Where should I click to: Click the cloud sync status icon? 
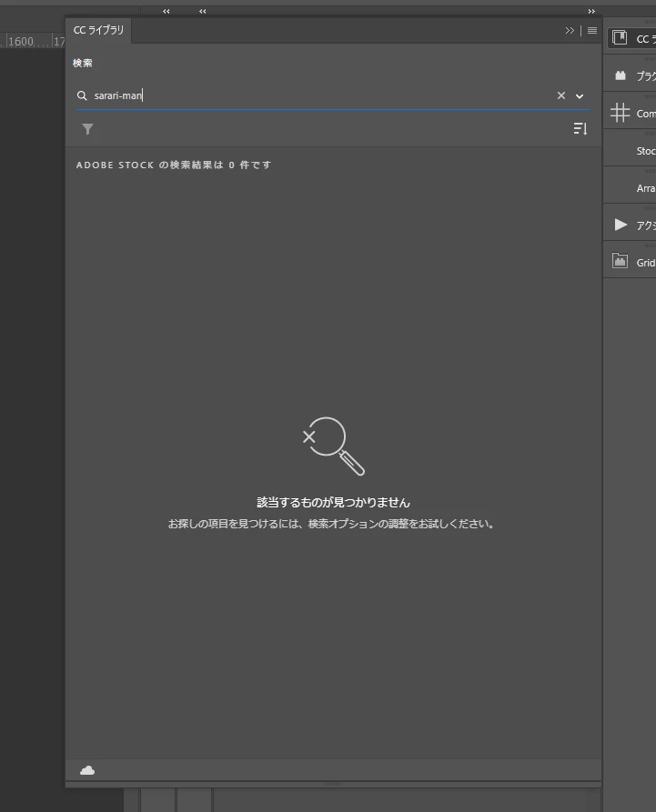[87, 770]
